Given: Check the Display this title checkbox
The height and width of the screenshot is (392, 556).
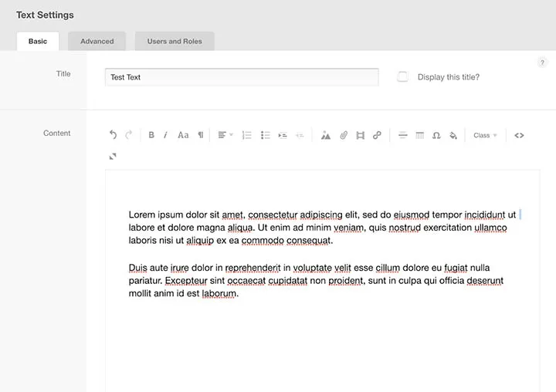Looking at the screenshot, I should [x=402, y=76].
